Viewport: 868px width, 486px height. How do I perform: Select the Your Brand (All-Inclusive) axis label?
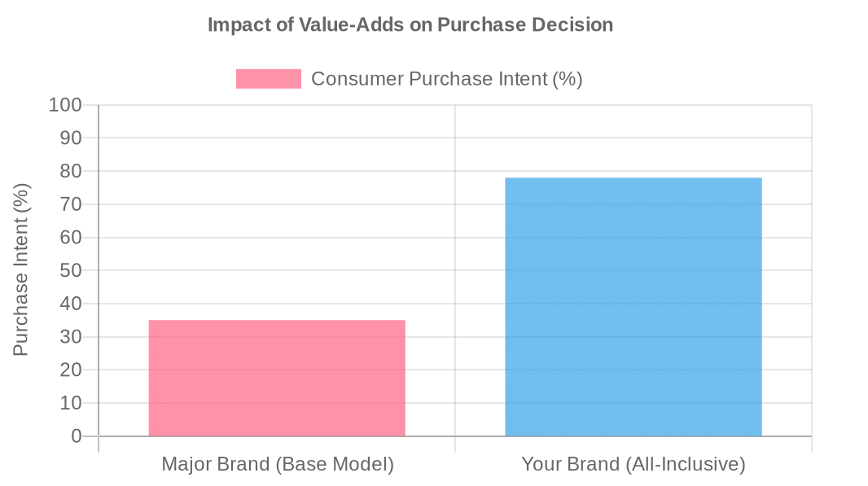pyautogui.click(x=633, y=465)
